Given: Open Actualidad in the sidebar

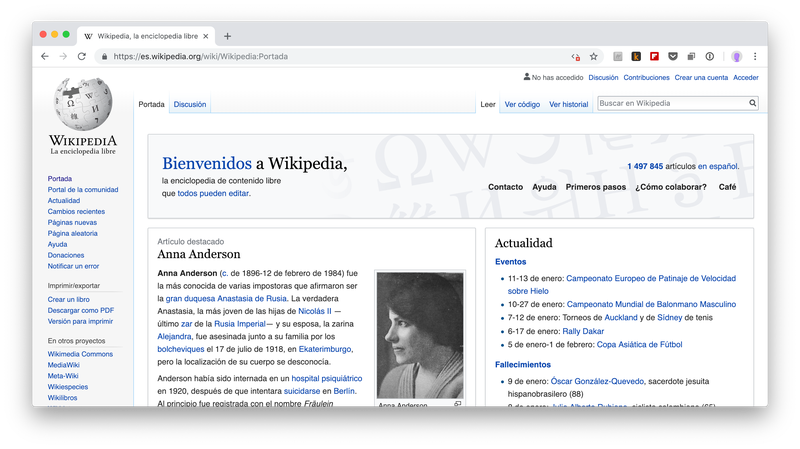Looking at the screenshot, I should point(64,201).
